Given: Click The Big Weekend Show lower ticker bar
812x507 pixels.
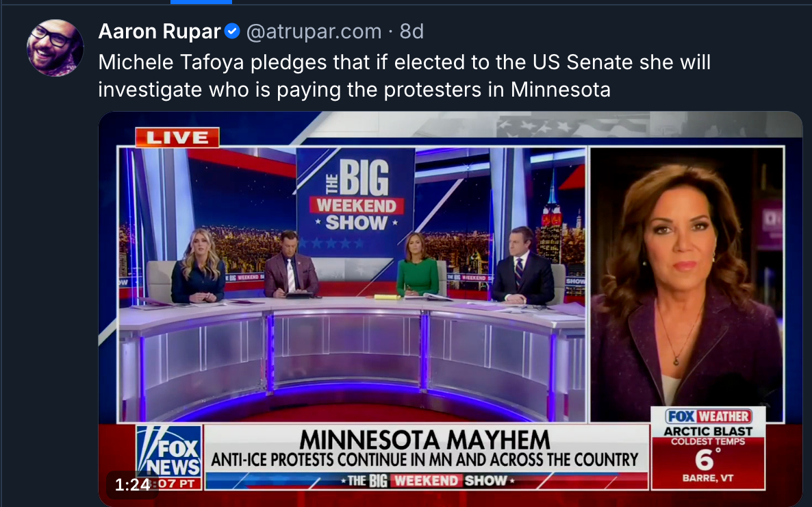Looking at the screenshot, I should tap(427, 480).
